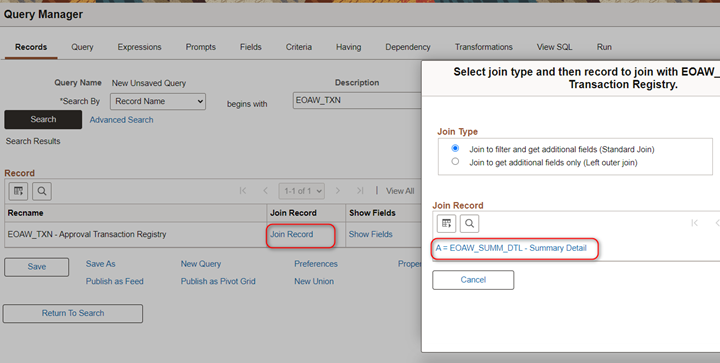
Task: Open Advanced Search link
Action: tap(121, 120)
